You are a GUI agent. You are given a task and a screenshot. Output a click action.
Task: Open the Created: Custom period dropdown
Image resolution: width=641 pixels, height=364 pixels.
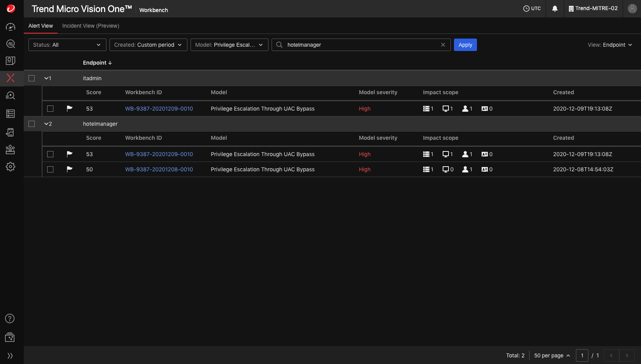pos(148,45)
